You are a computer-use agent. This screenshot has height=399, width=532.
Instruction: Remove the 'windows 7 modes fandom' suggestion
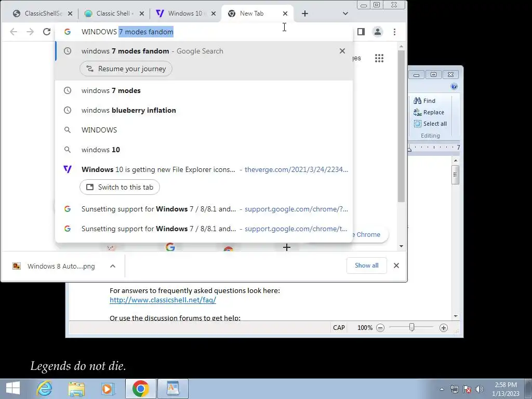342,51
